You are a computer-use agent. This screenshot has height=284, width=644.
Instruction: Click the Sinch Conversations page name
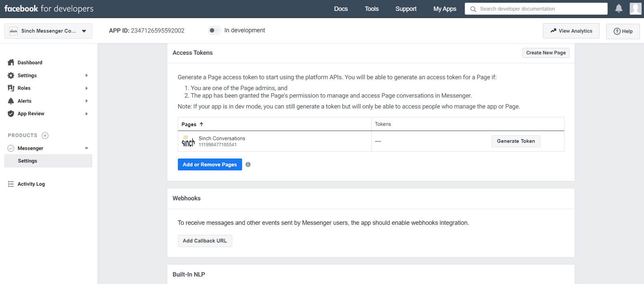222,138
